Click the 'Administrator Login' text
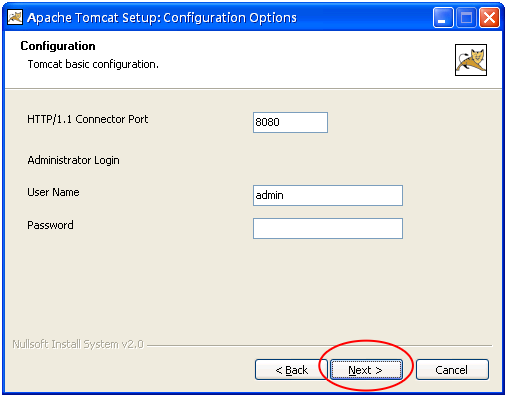Image resolution: width=507 pixels, height=397 pixels. (73, 160)
